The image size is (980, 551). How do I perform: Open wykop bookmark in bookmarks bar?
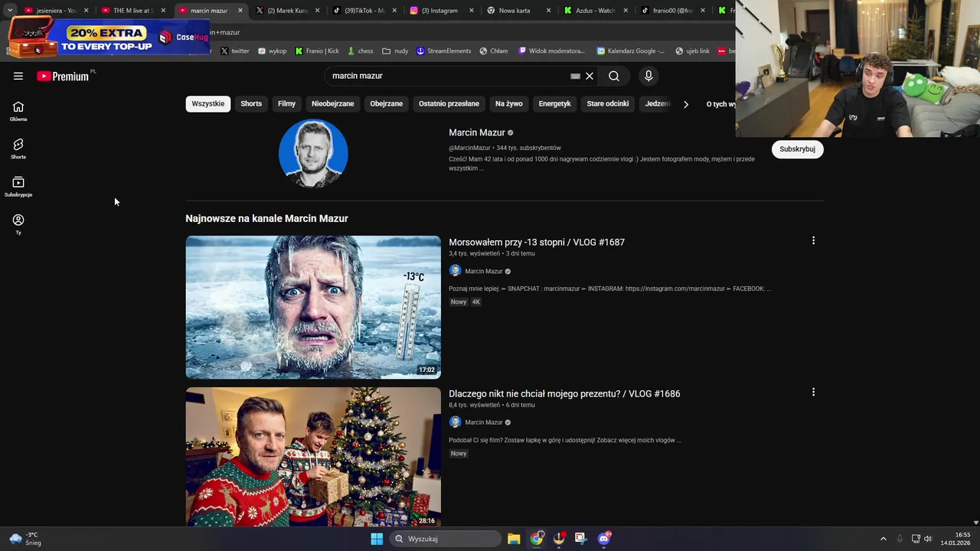273,51
